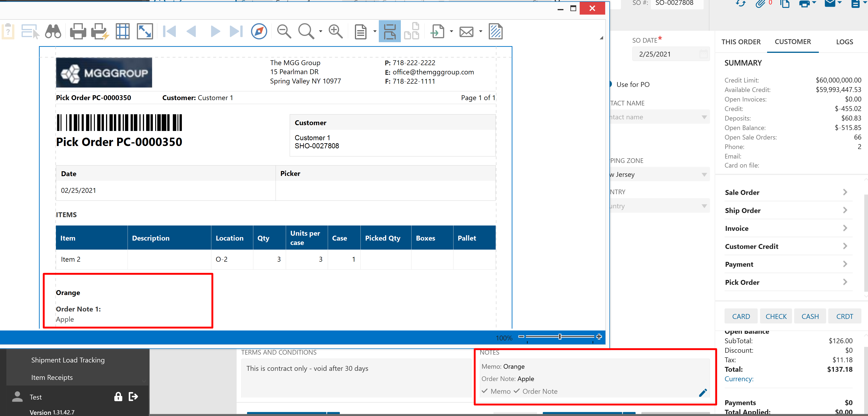This screenshot has width=868, height=416.
Task: Click the CHECK payment button
Action: tap(776, 316)
